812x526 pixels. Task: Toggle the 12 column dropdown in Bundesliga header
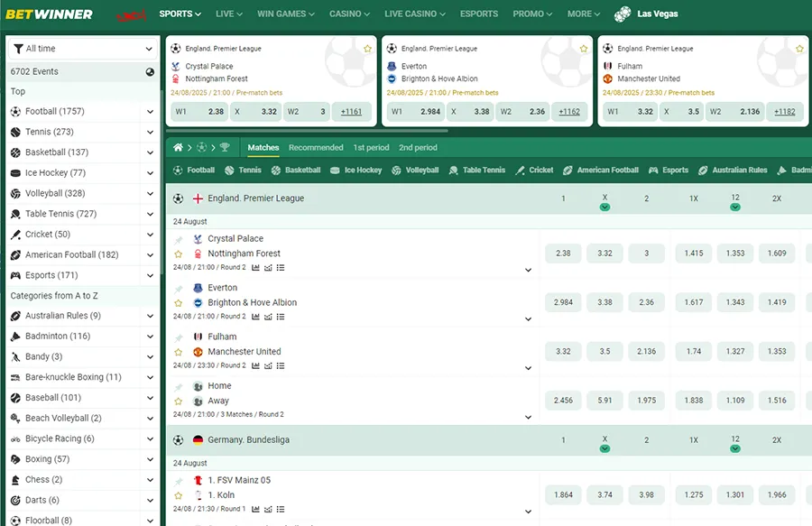(735, 449)
